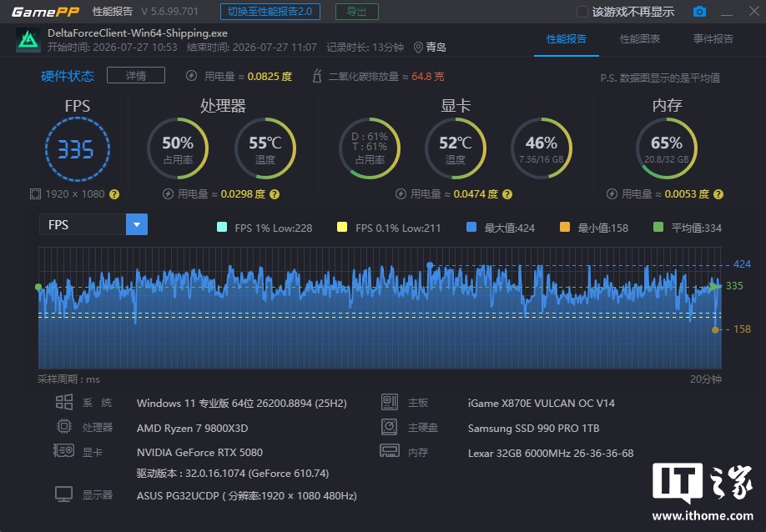This screenshot has height=532, width=766.
Task: Click the orange 最小值 legend swatch
Action: click(565, 227)
